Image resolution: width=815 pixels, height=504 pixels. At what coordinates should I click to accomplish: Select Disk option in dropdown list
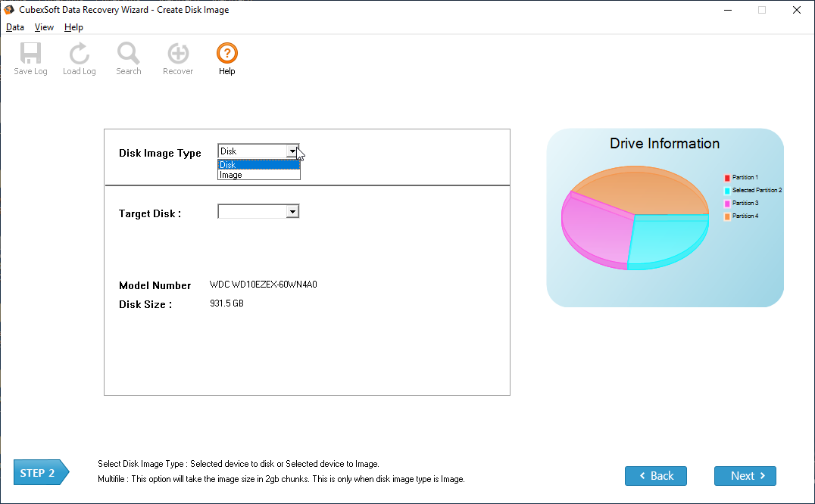(x=258, y=164)
